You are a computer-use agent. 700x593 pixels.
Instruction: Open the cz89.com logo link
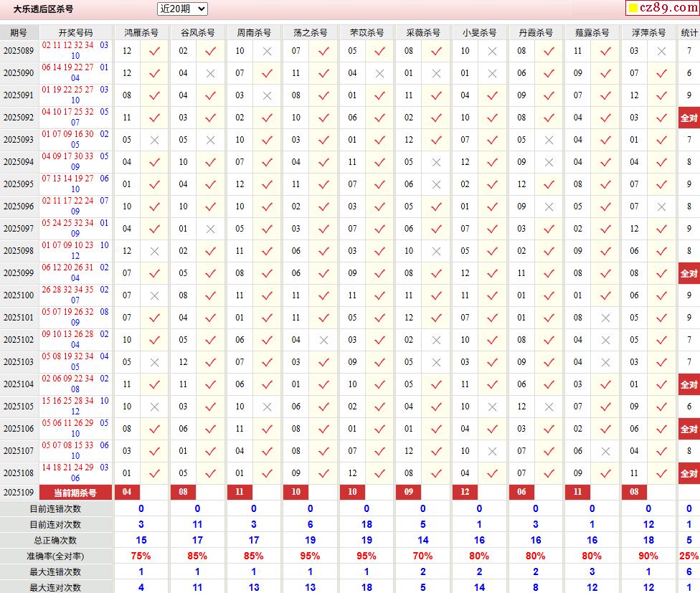pos(663,8)
